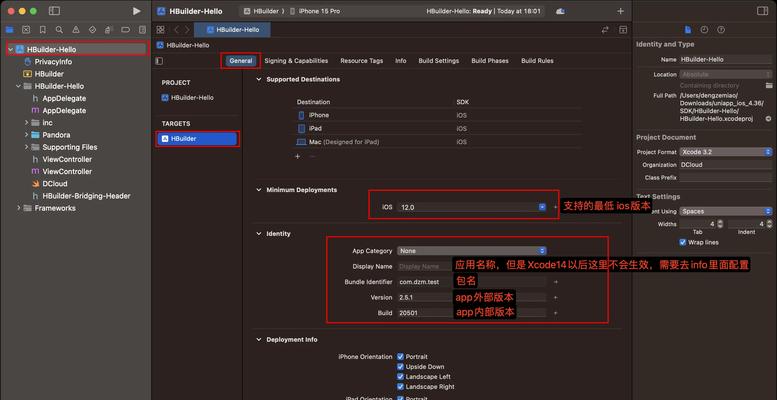Open the Bookmark navigator icon
777x400 pixels.
coord(43,30)
